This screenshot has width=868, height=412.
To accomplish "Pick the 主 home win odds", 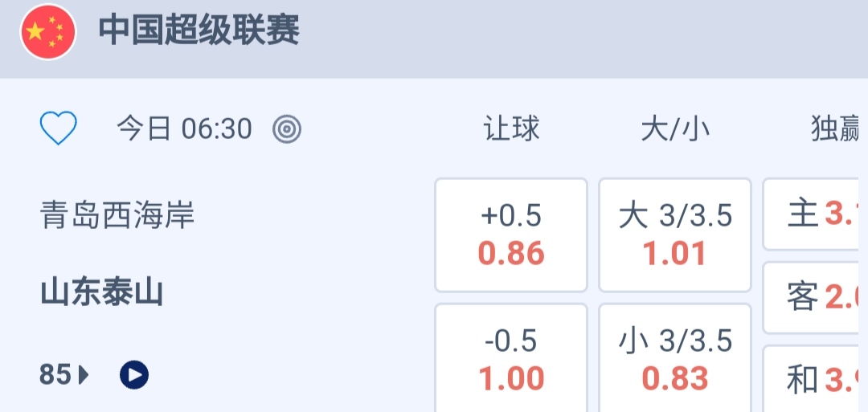I will tap(815, 214).
